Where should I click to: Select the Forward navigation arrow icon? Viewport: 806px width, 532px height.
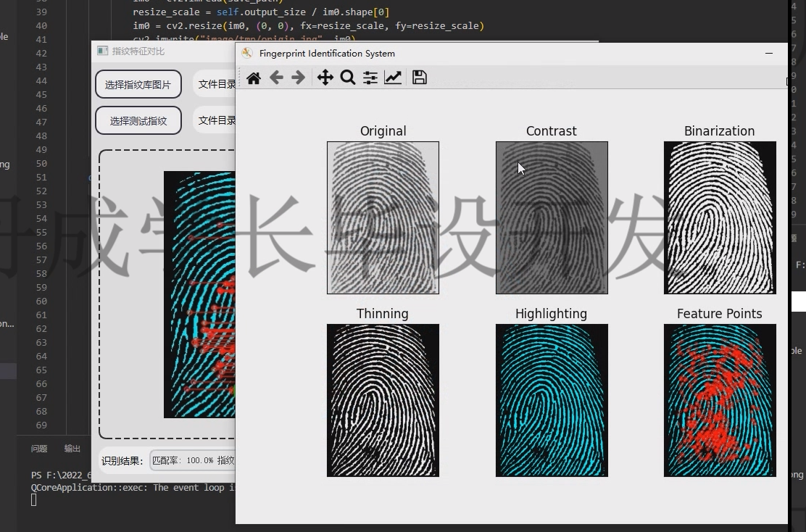pos(299,78)
